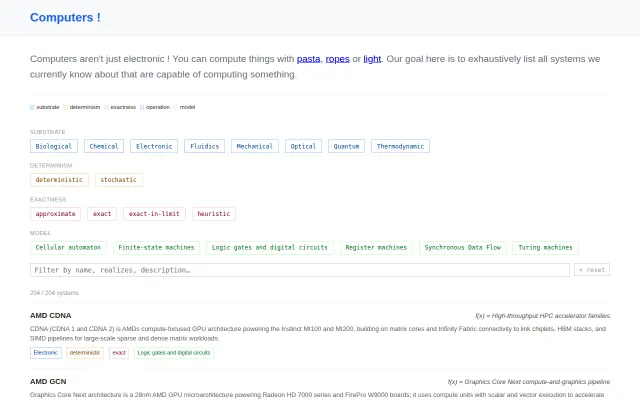Image resolution: width=640 pixels, height=400 pixels.
Task: Click the MODEL section heading
Action: [x=40, y=233]
